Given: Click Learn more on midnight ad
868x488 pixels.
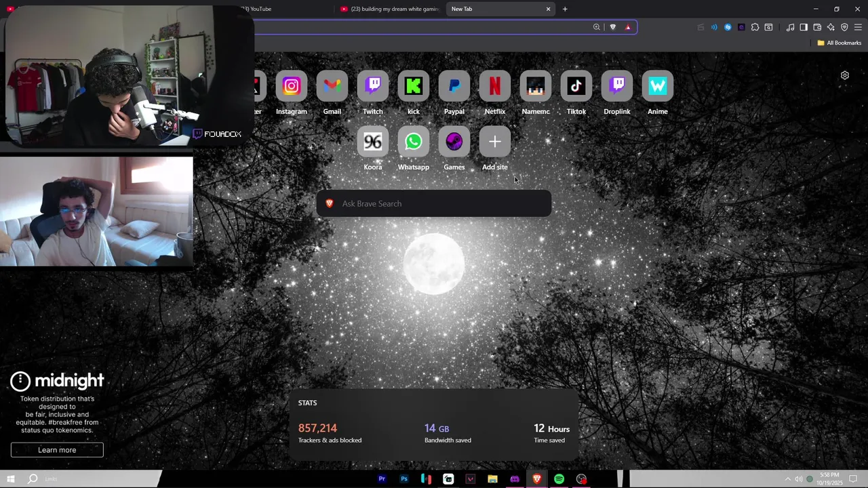Looking at the screenshot, I should click(x=57, y=450).
